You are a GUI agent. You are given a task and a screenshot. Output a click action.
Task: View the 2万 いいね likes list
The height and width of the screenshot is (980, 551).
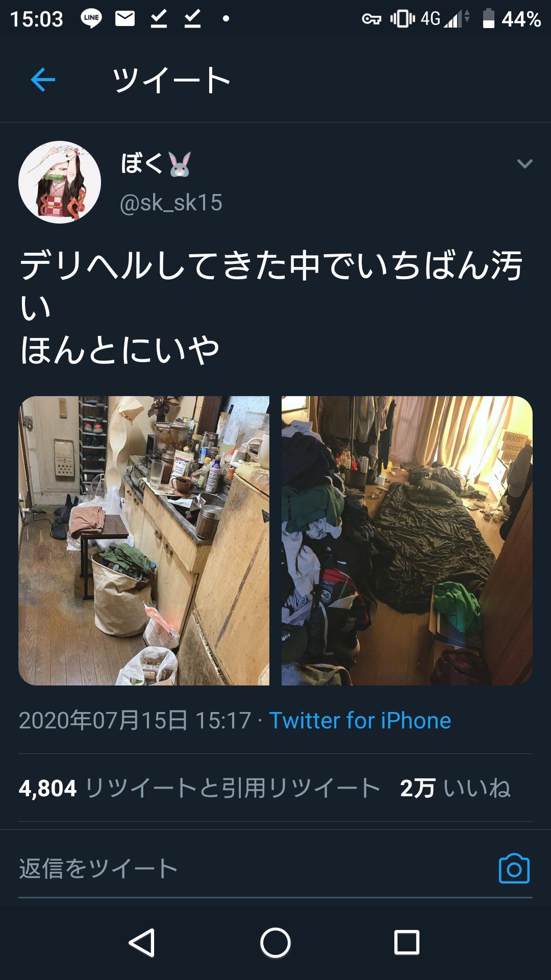tap(455, 788)
